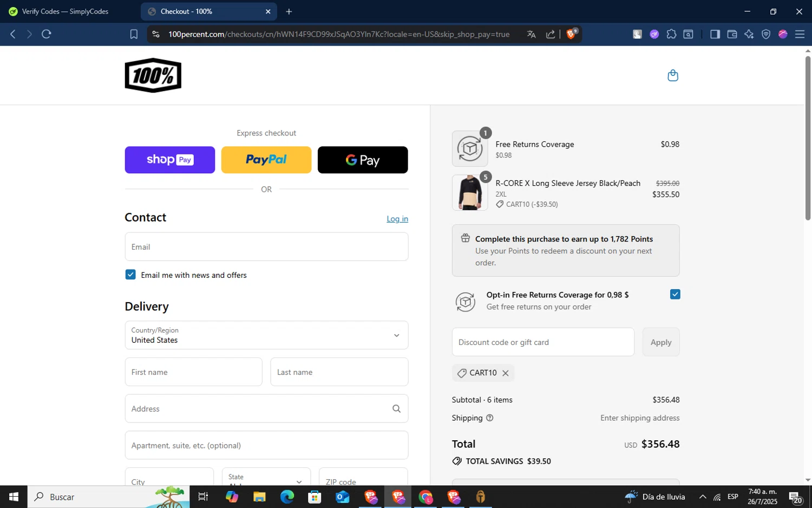Click the address search magnifier icon
812x508 pixels.
tap(396, 409)
